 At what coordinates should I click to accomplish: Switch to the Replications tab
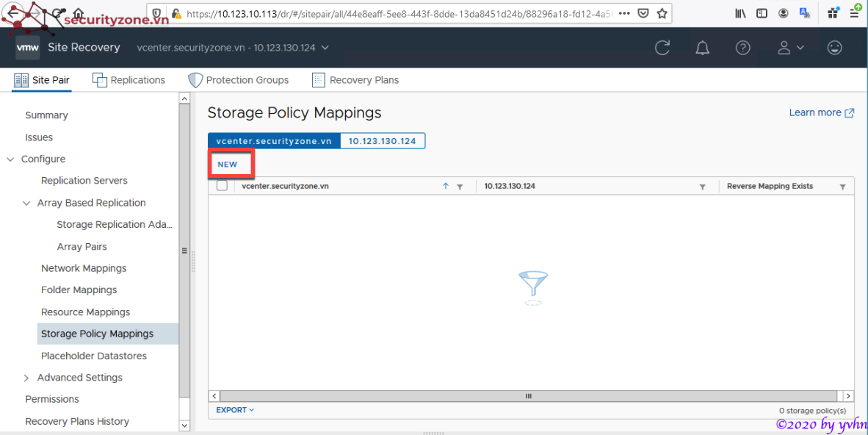coord(129,80)
